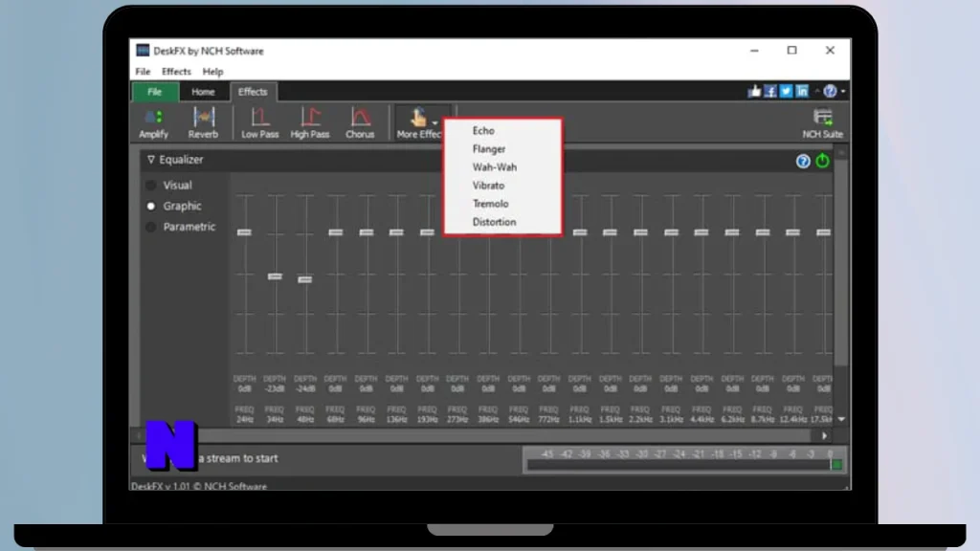
Task: Select the Reverb effect tool
Action: click(x=203, y=122)
